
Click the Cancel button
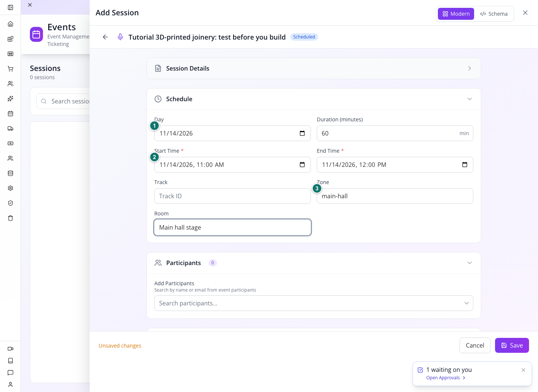coord(475,345)
